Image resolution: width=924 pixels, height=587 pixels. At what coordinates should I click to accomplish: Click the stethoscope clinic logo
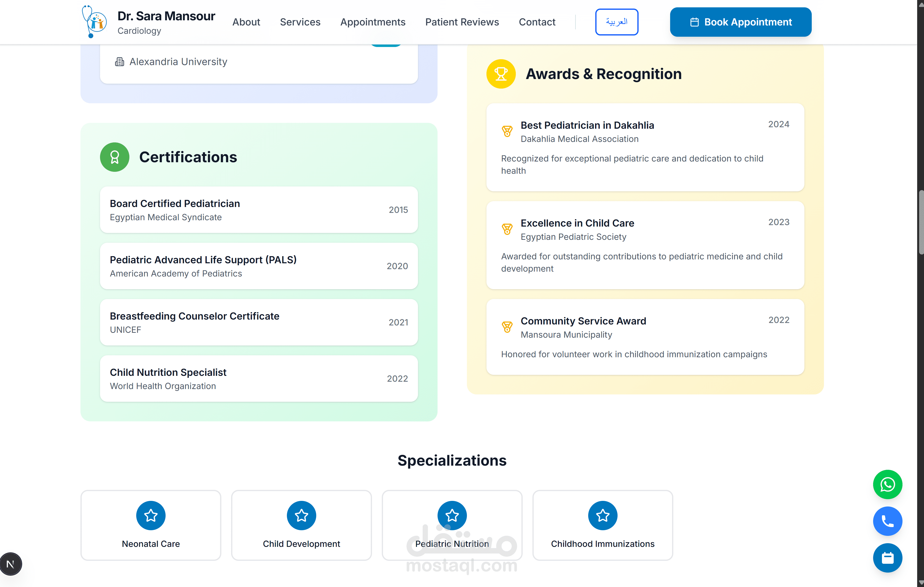[x=94, y=22]
